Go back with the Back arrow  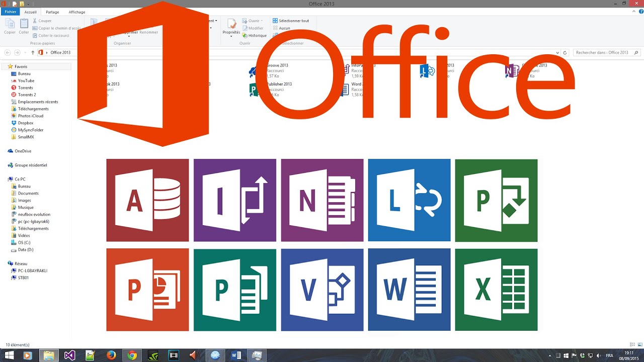[x=8, y=52]
